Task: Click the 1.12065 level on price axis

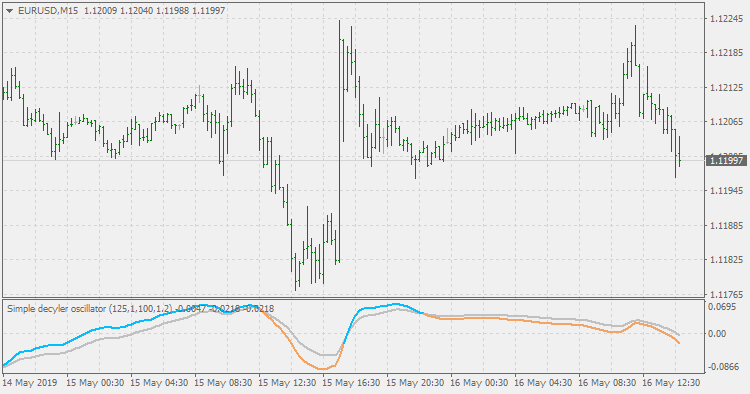Action: pos(727,122)
